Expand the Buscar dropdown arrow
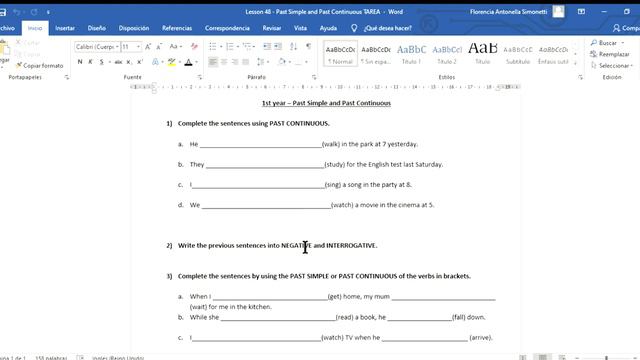 [x=623, y=43]
